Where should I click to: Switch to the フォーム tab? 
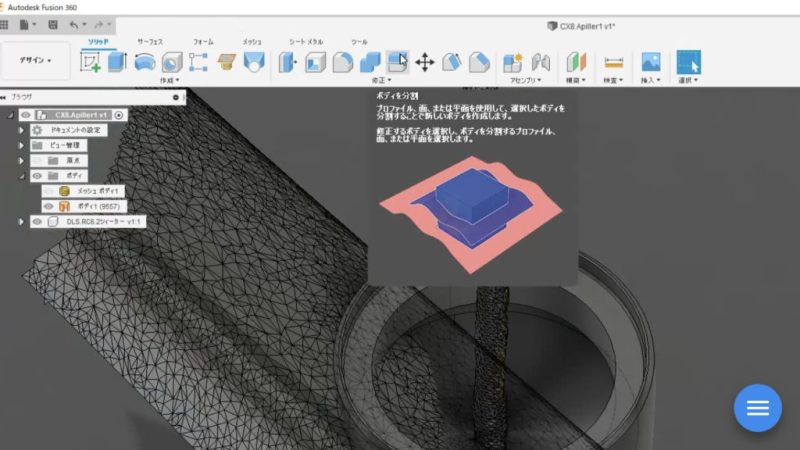(x=203, y=42)
